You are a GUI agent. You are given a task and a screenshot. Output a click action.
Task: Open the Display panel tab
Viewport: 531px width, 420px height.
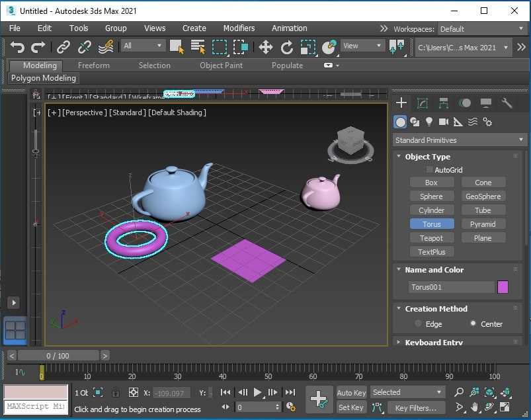point(486,103)
